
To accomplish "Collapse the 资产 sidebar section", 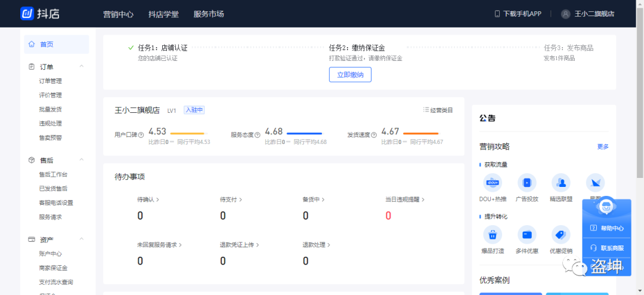I will (x=81, y=239).
